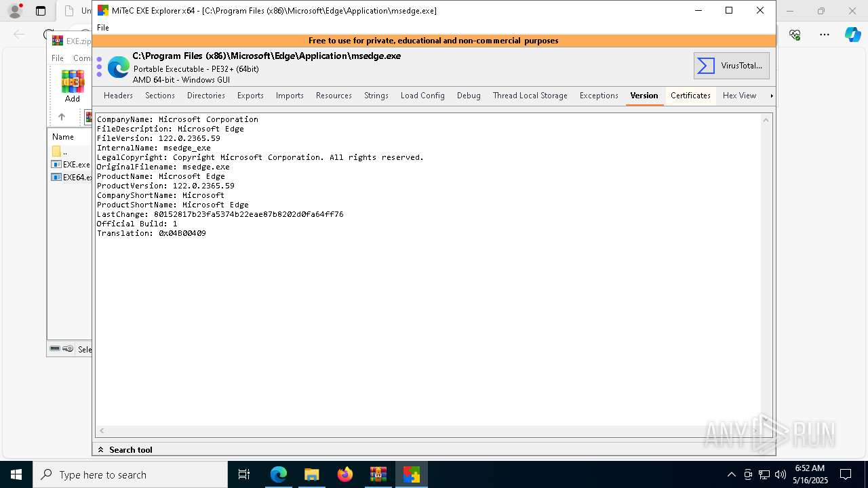The height and width of the screenshot is (488, 868).
Task: Open Microsoft Edge from the taskbar
Action: 279,474
